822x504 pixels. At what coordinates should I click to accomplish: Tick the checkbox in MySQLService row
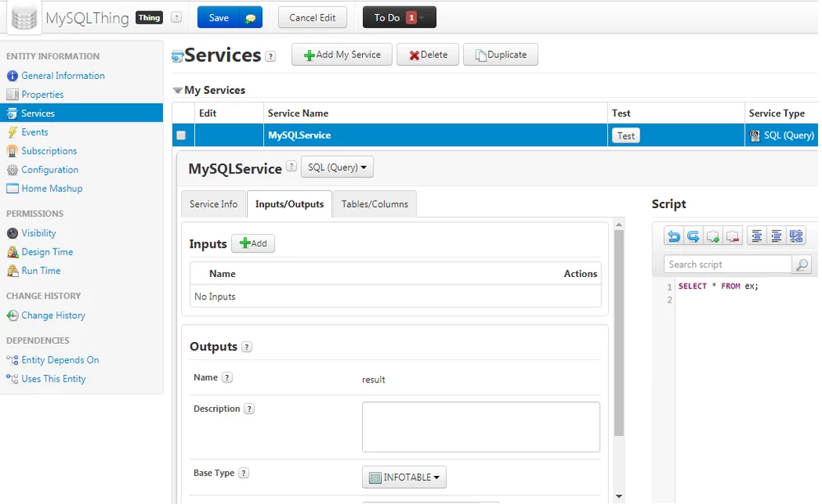181,135
